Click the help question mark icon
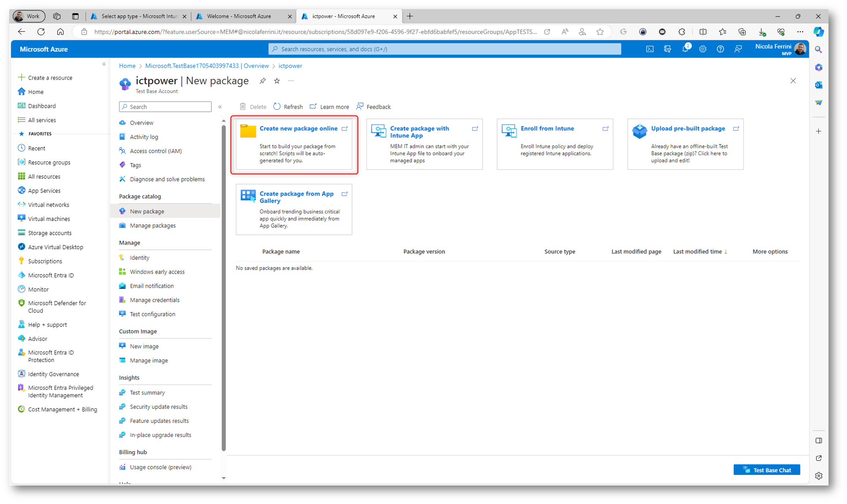Screen dimensions: 847x504 (720, 49)
